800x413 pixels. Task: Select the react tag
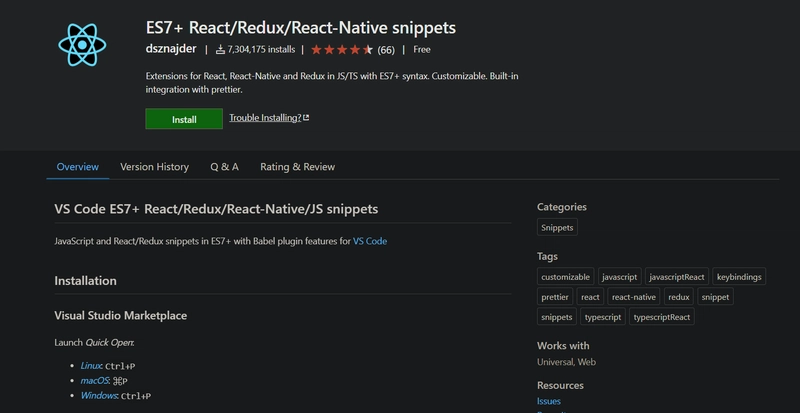(590, 297)
